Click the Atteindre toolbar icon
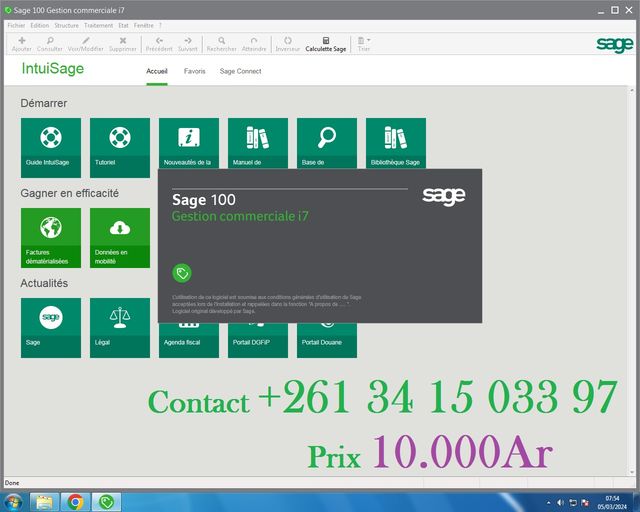 point(254,40)
